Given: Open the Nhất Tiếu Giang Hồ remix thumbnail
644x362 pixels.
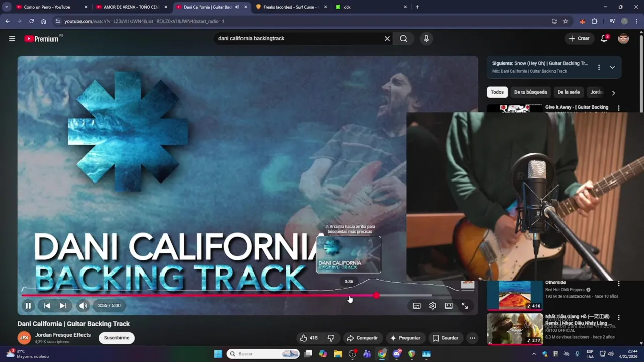Looking at the screenshot, I should [x=515, y=329].
